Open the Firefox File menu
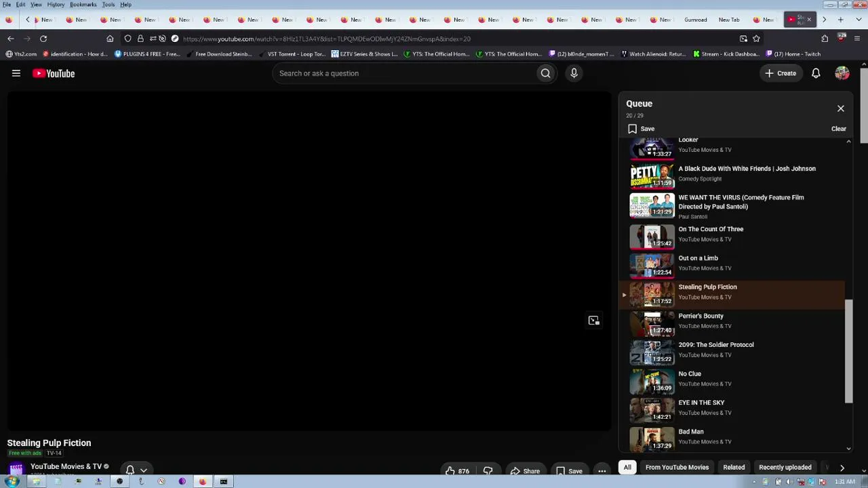 6,5
